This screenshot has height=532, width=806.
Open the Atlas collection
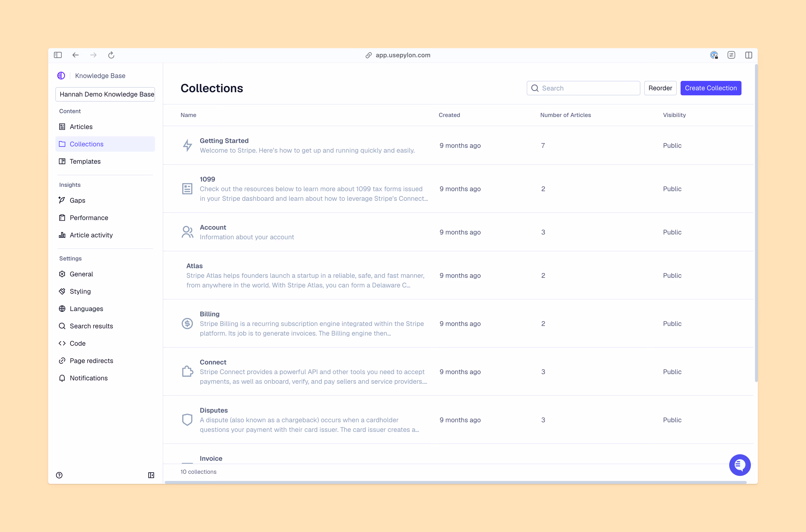coord(458,275)
